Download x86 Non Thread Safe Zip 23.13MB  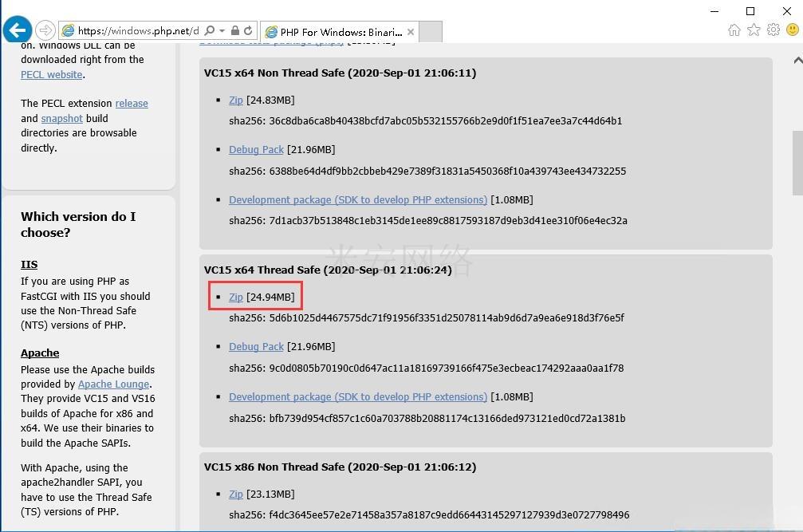click(x=235, y=494)
